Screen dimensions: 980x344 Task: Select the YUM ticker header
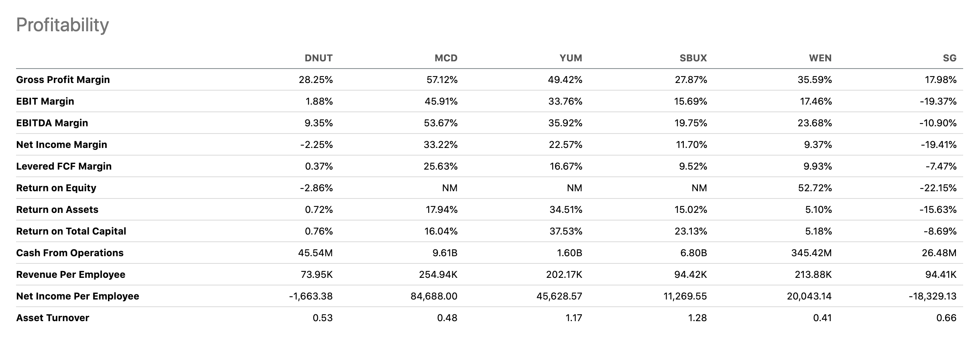coord(571,58)
